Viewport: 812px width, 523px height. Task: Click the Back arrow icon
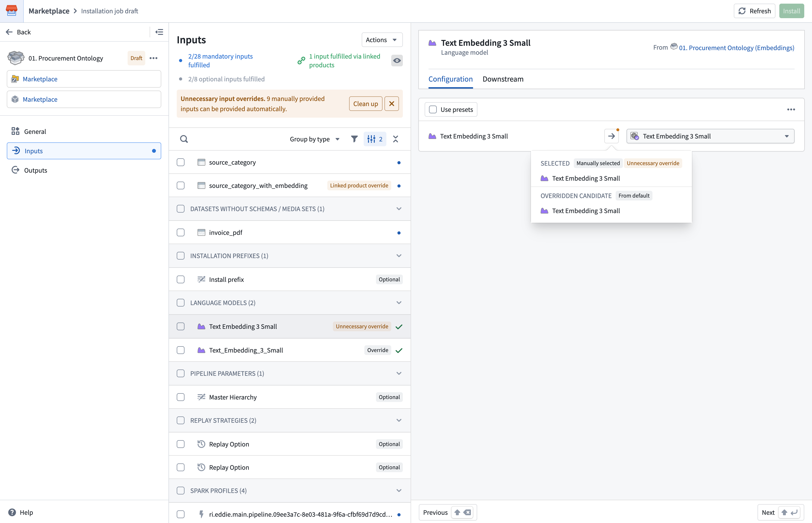point(9,32)
